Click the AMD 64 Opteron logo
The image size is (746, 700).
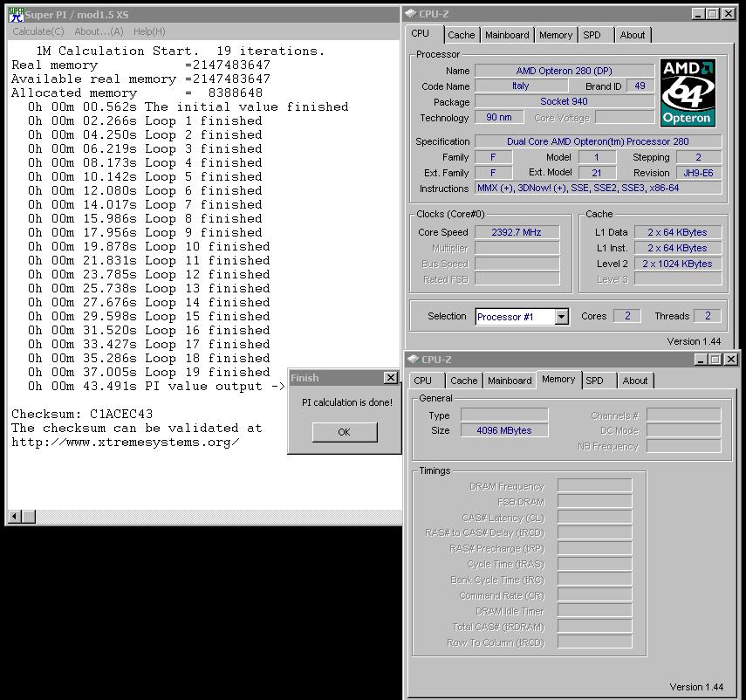coord(688,93)
